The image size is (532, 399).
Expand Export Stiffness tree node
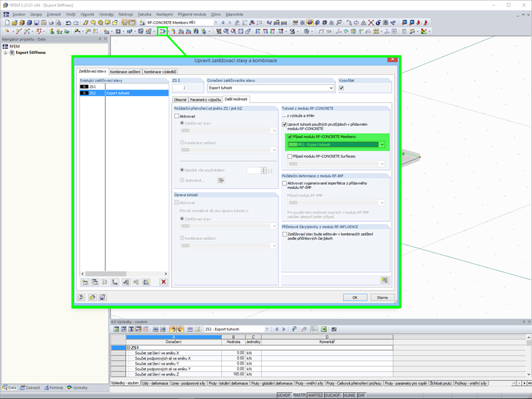[x=5, y=52]
